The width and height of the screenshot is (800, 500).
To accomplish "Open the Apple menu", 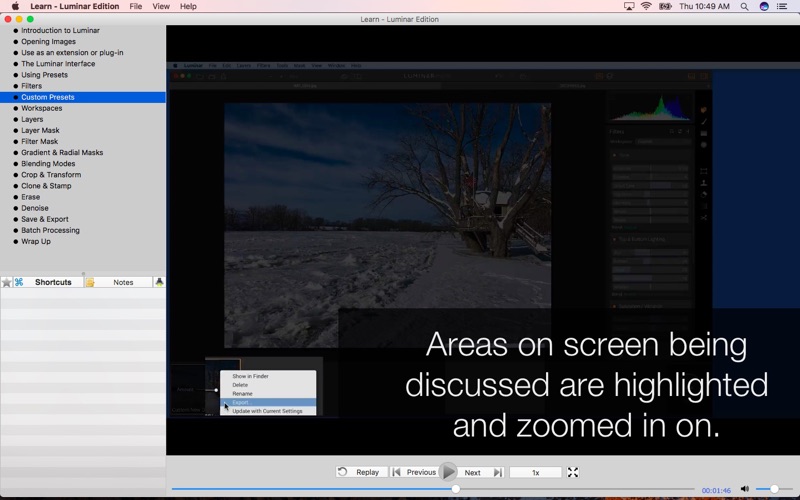I will pos(15,6).
